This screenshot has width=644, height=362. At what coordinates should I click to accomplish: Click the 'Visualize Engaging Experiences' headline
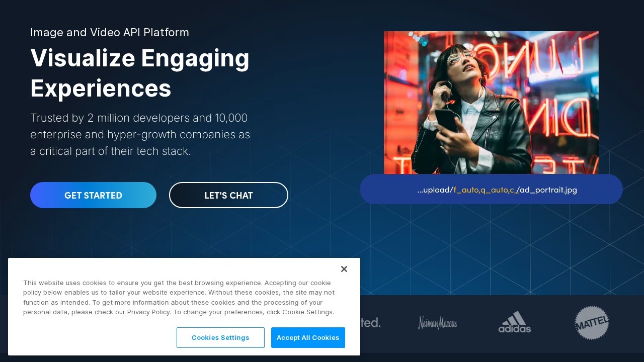pyautogui.click(x=140, y=73)
